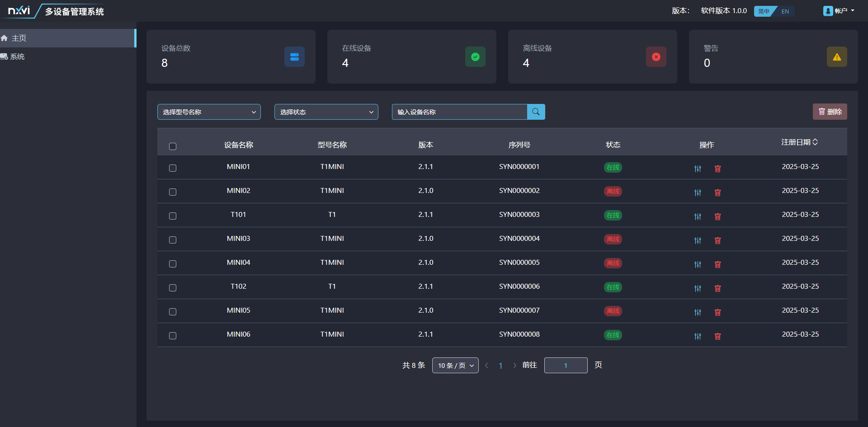868x427 pixels.
Task: Go to next page arrow in pagination
Action: tap(514, 366)
